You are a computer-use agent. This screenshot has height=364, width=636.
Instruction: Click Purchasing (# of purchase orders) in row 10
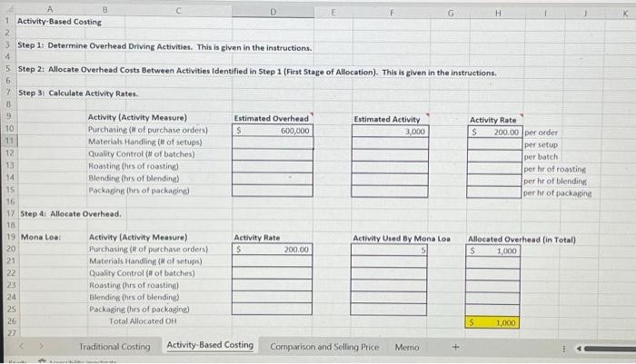tap(148, 130)
